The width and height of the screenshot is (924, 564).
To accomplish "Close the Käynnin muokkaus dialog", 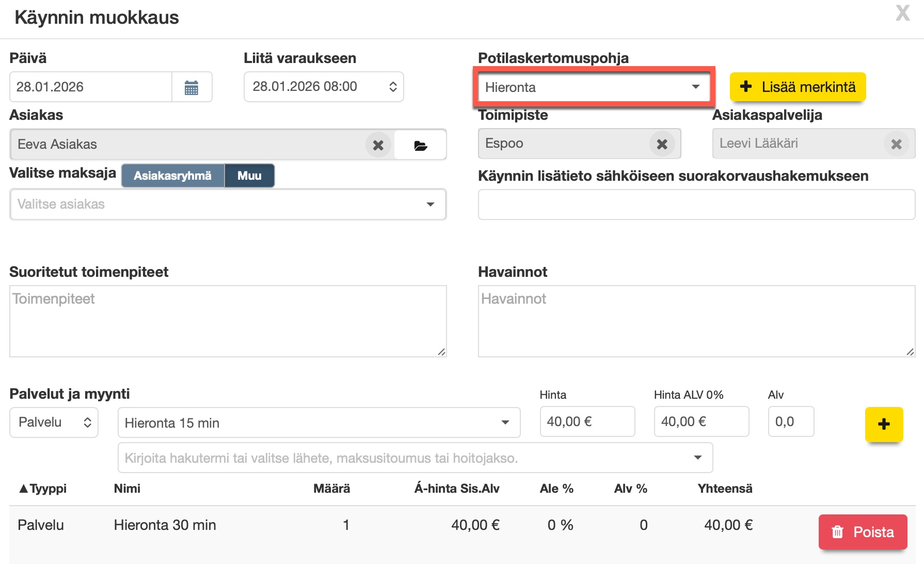I will [x=902, y=13].
